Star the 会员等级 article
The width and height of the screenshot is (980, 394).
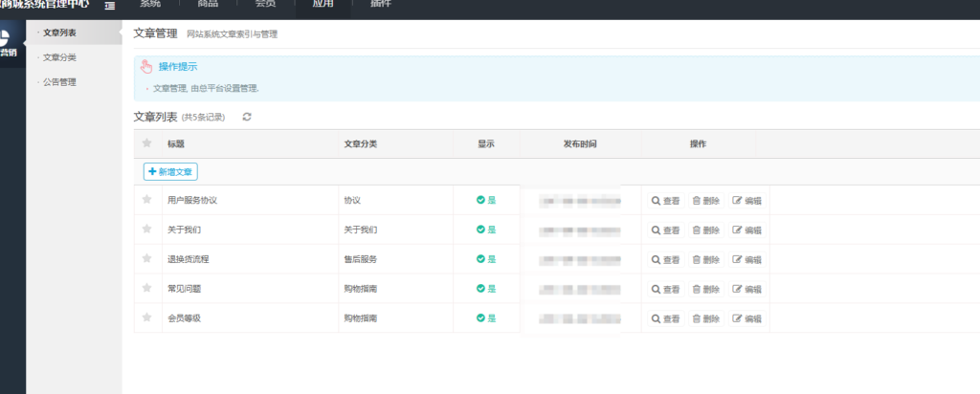146,317
